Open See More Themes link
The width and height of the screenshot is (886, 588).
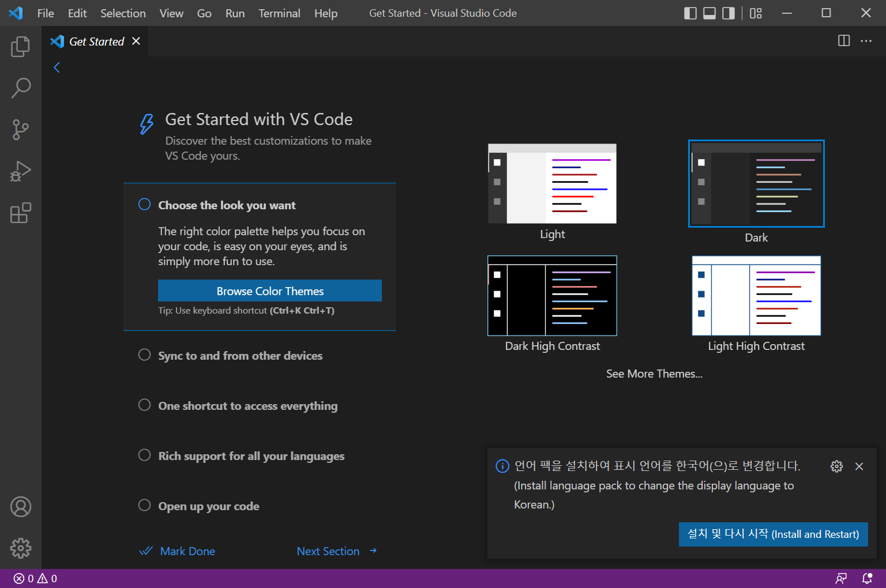tap(654, 374)
